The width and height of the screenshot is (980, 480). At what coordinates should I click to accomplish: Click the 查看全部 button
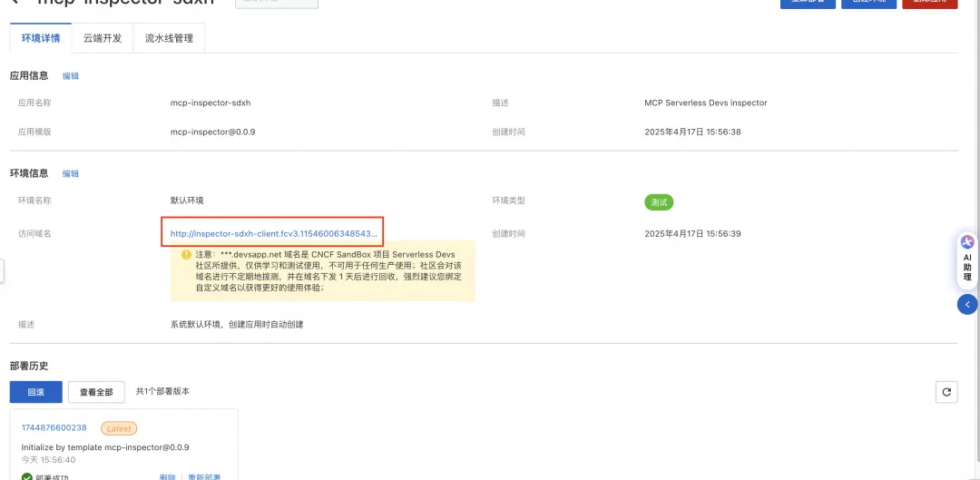coord(96,392)
